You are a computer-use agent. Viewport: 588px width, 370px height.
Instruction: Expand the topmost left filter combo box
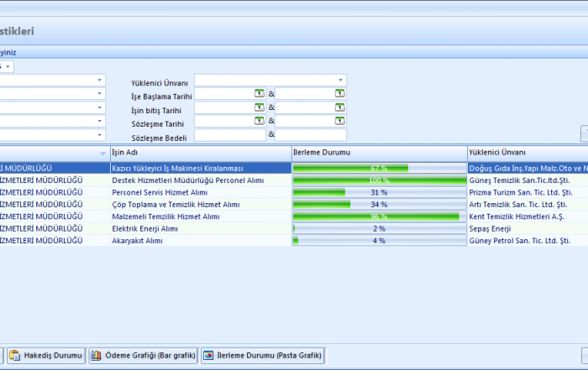tap(100, 81)
